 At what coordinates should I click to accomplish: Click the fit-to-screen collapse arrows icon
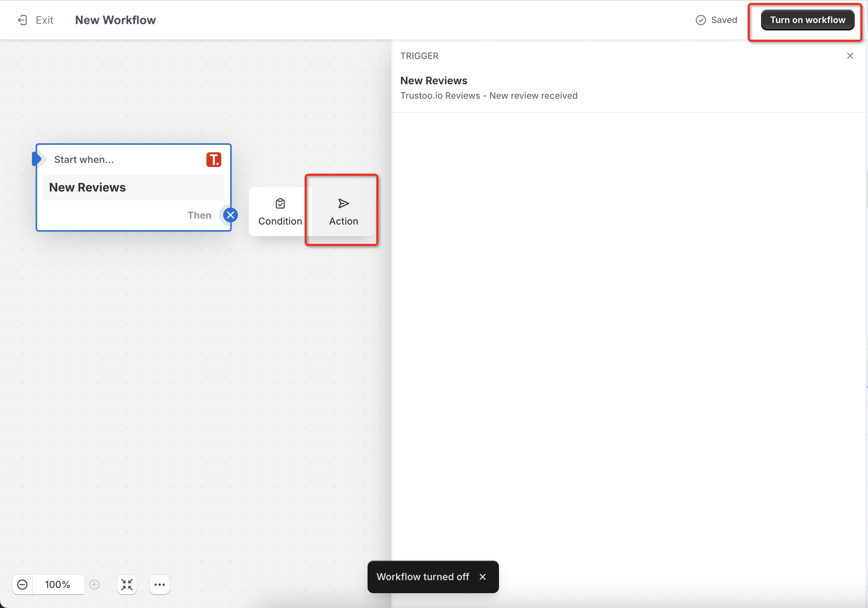click(x=127, y=585)
